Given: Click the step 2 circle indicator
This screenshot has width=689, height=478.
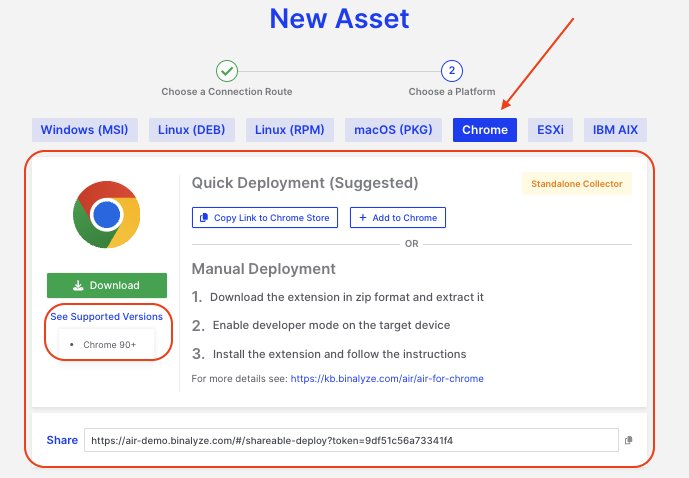Looking at the screenshot, I should (452, 71).
